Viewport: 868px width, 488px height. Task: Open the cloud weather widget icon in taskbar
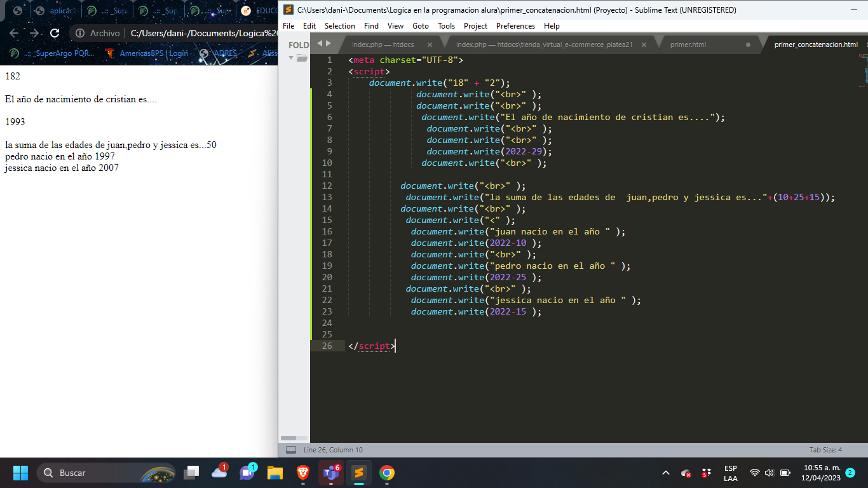[x=219, y=472]
